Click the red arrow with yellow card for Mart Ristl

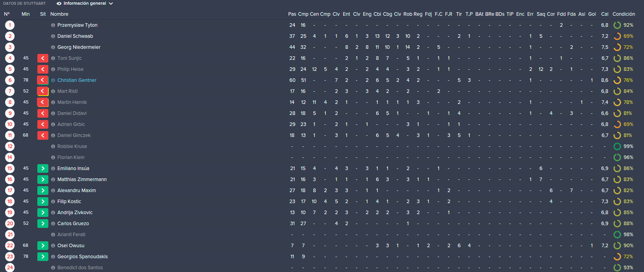click(x=43, y=91)
